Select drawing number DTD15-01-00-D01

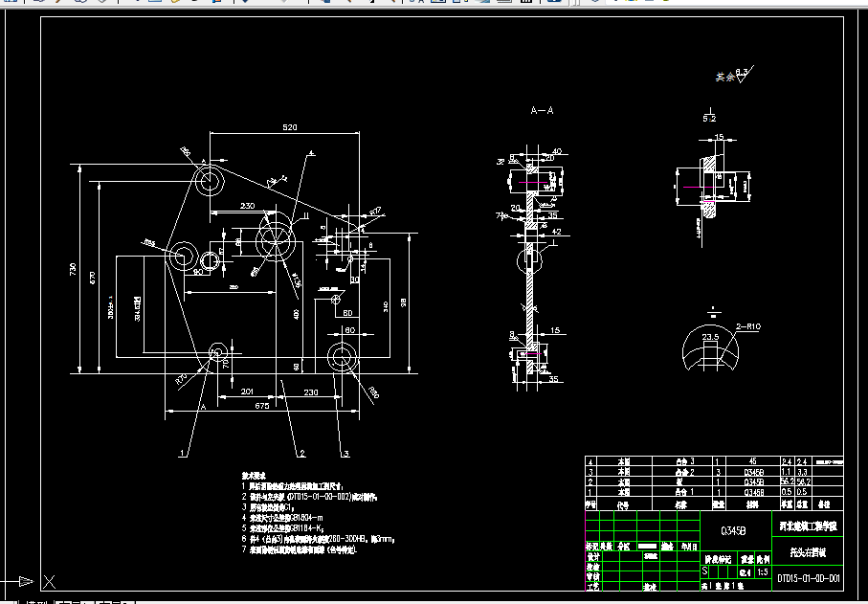coord(809,578)
